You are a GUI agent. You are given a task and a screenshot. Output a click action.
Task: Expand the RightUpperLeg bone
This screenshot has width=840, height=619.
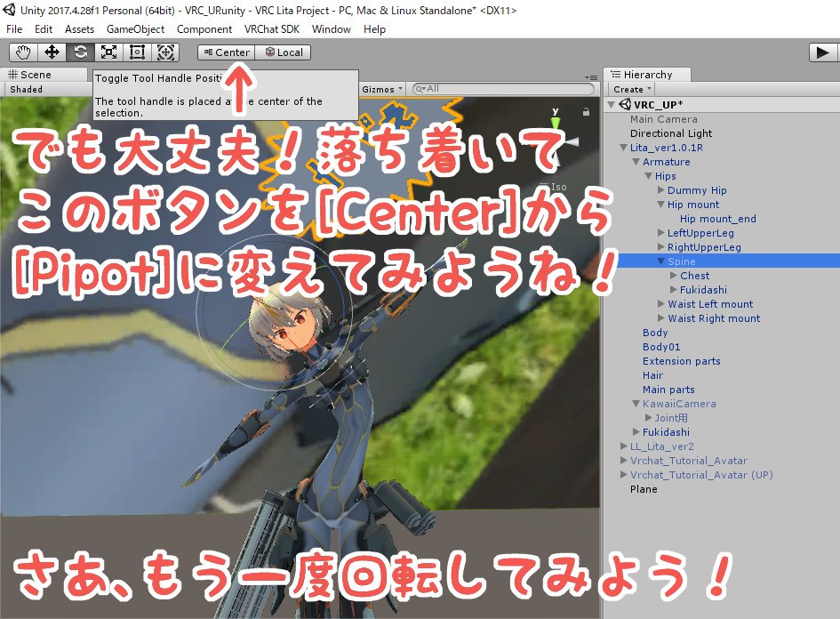661,247
